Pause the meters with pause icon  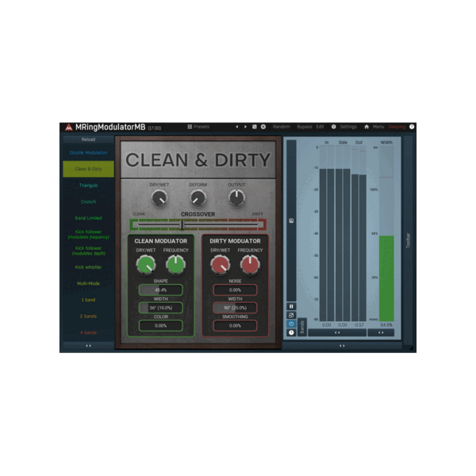coord(291,306)
